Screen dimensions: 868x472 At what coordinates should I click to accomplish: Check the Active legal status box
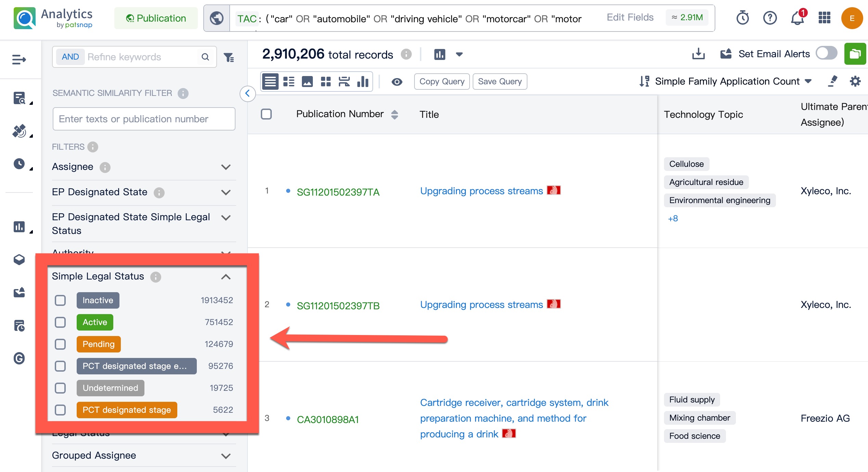60,322
